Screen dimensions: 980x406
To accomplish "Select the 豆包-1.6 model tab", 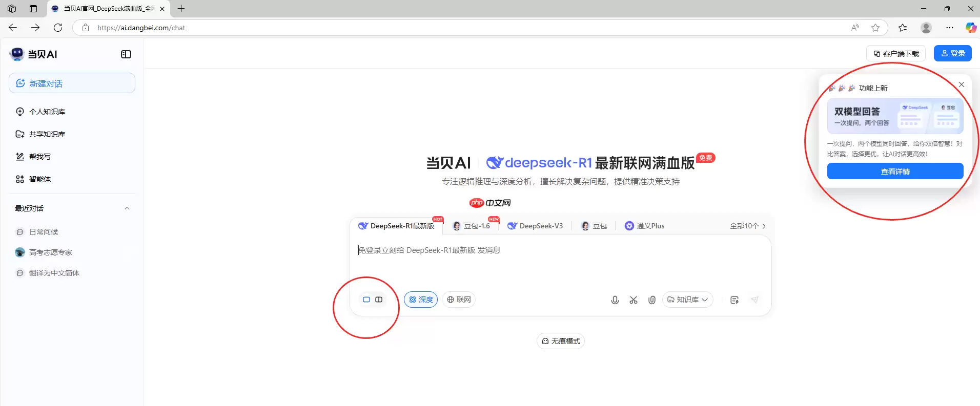I will (x=472, y=226).
